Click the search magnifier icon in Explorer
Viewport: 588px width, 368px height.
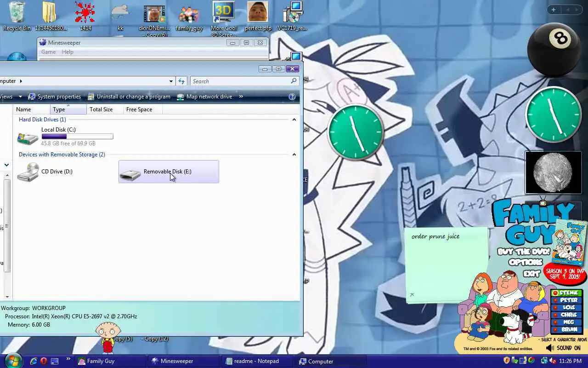point(294,81)
